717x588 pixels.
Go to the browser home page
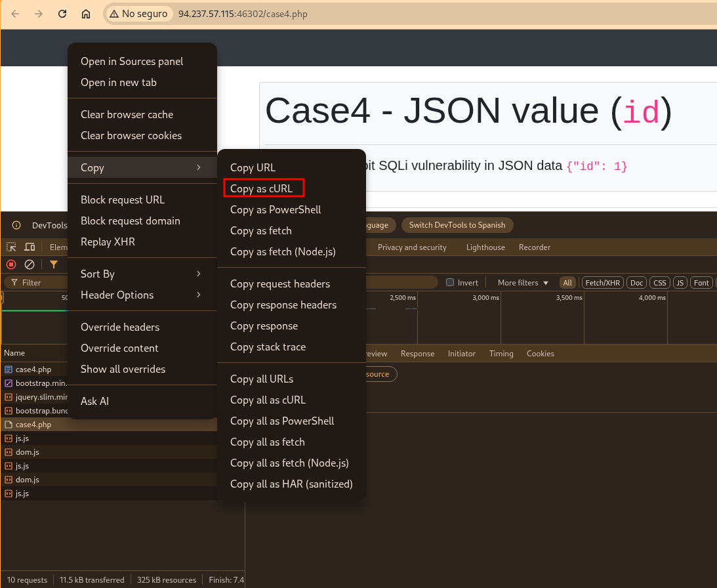tap(86, 14)
